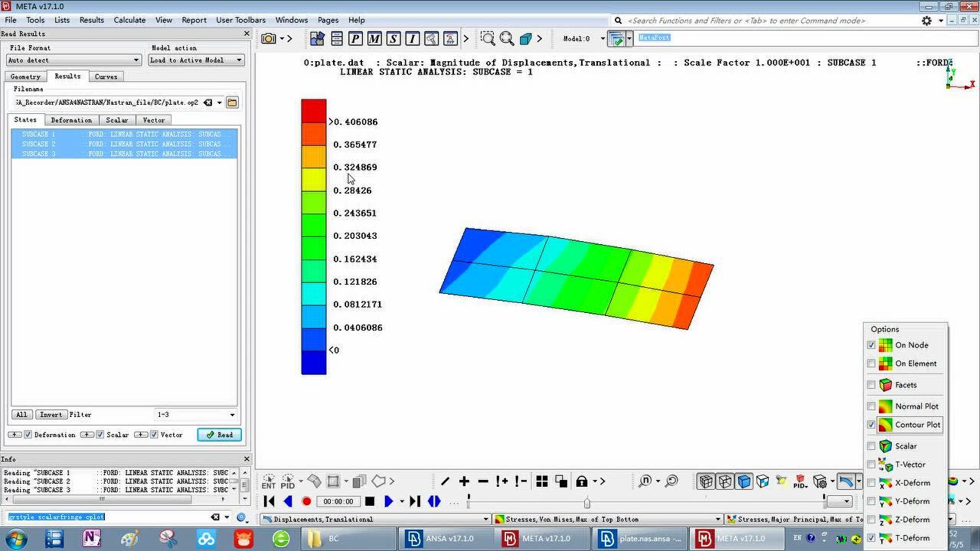980x551 pixels.
Task: Switch to the Curves tab
Action: click(x=106, y=77)
